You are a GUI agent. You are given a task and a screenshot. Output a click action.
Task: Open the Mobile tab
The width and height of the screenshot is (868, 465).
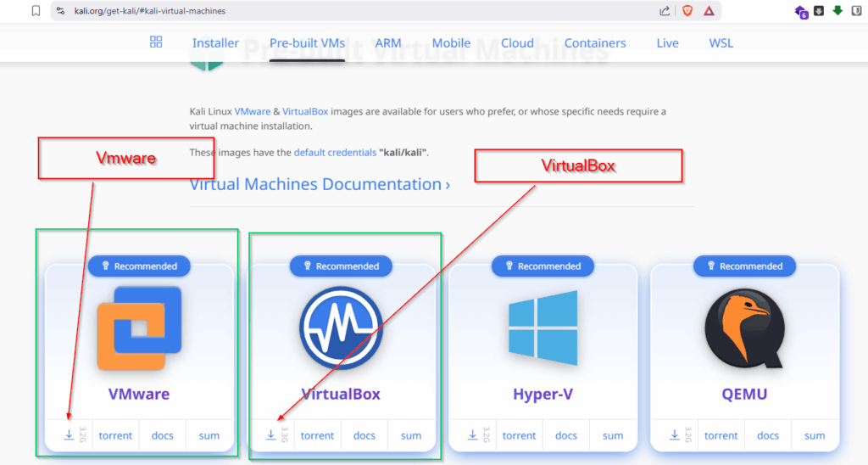(x=451, y=42)
